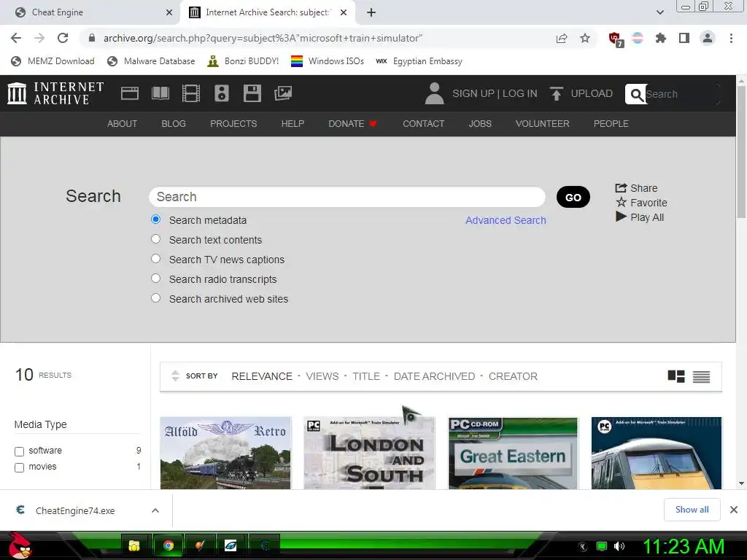Open the Bonzi BUDDY! bookmark
Viewport: 747px width, 560px height.
coord(243,61)
